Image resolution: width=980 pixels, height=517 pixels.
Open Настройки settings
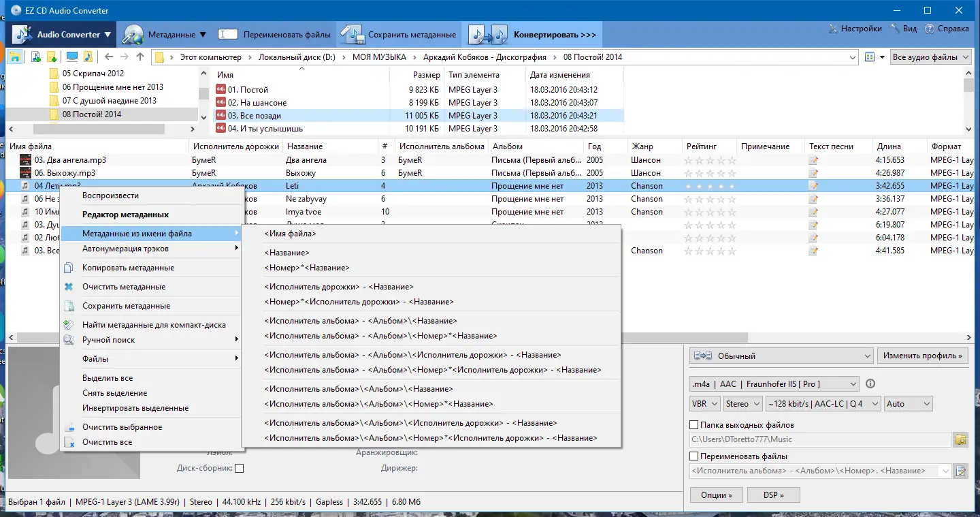click(855, 29)
